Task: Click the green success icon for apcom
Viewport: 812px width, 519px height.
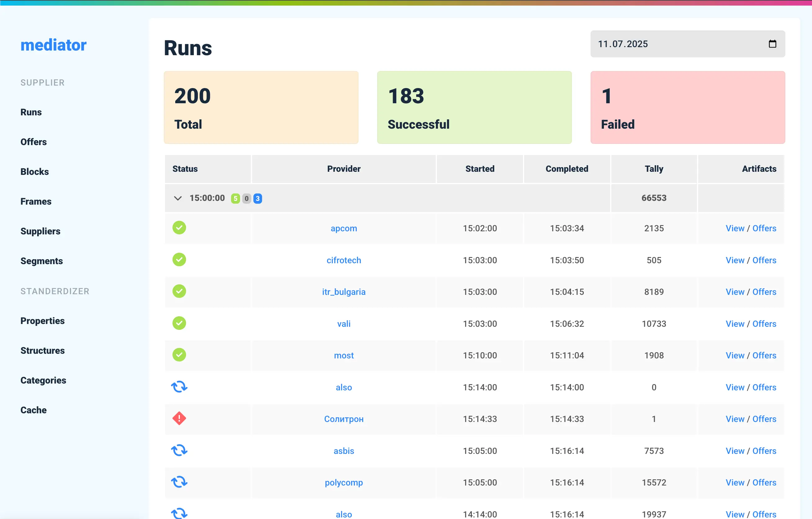Action: click(x=179, y=228)
